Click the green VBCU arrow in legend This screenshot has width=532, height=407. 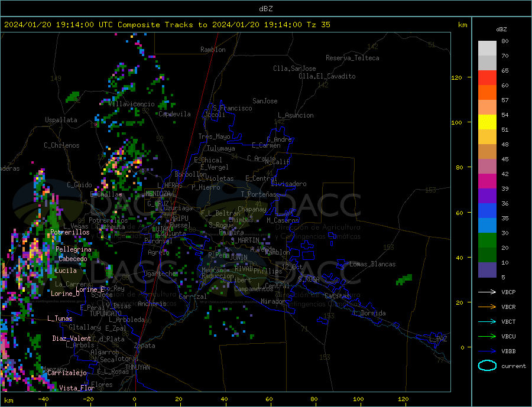pos(487,337)
